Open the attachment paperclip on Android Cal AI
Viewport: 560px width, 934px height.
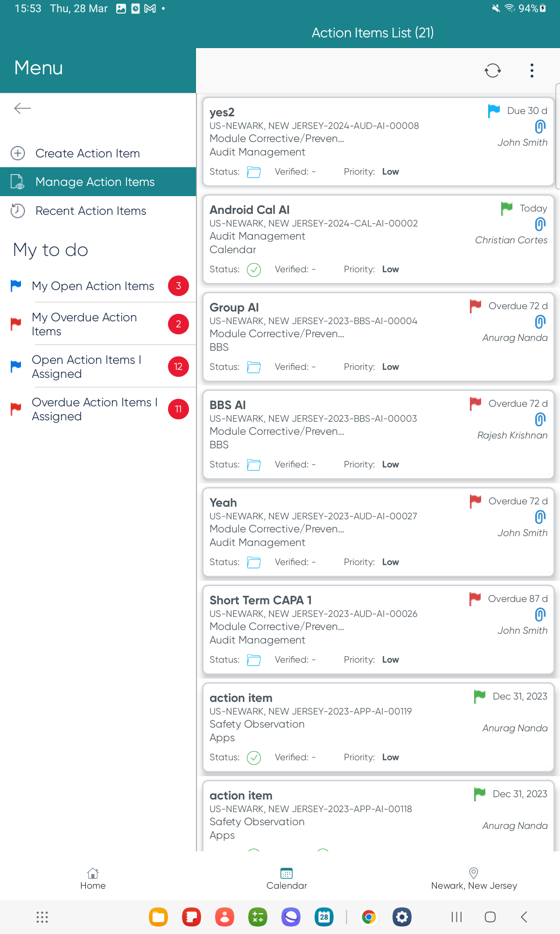pyautogui.click(x=540, y=224)
